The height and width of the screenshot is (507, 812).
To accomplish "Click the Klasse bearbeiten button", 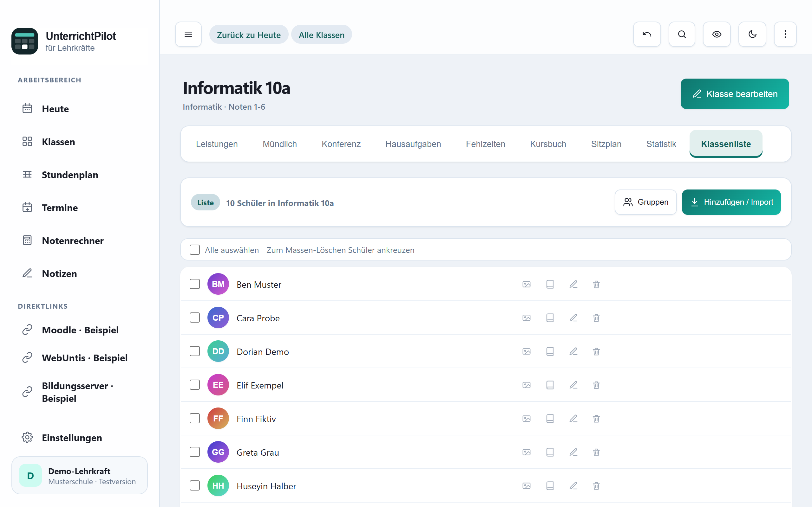I will pyautogui.click(x=735, y=94).
